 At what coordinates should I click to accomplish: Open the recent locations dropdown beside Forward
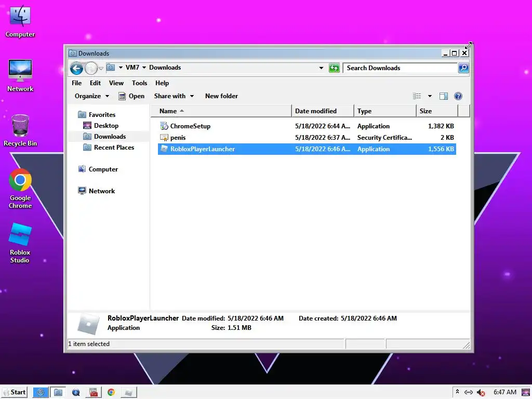pyautogui.click(x=101, y=68)
